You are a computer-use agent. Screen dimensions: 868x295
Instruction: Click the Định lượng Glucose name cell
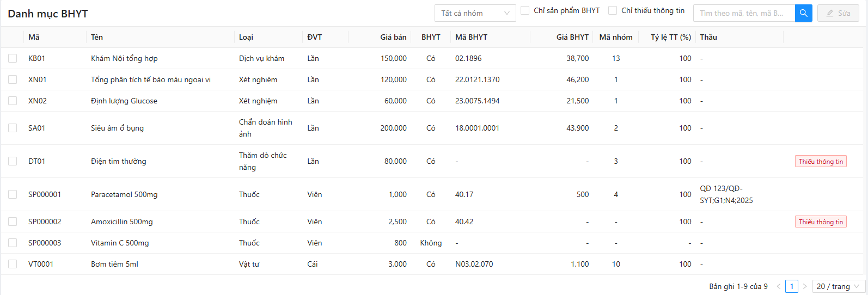124,101
